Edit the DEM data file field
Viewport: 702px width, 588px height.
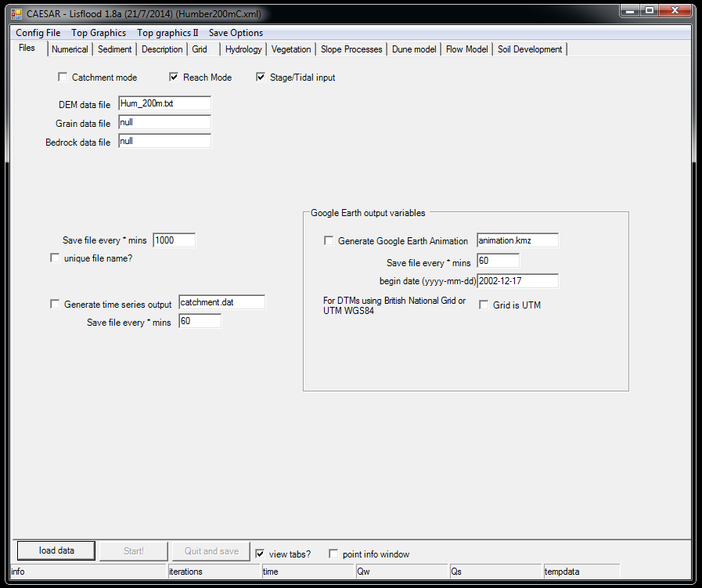(x=164, y=103)
